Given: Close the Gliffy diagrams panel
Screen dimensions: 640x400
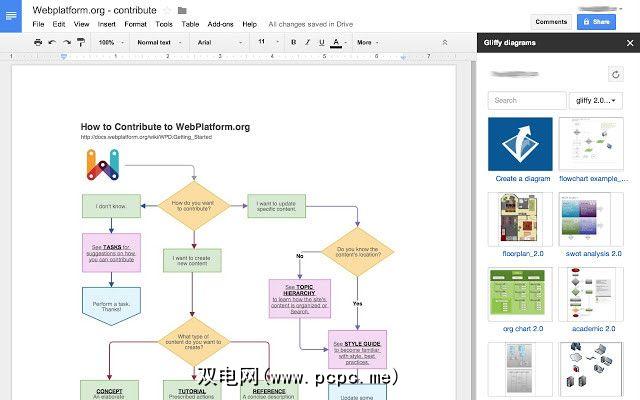Looking at the screenshot, I should pos(630,43).
